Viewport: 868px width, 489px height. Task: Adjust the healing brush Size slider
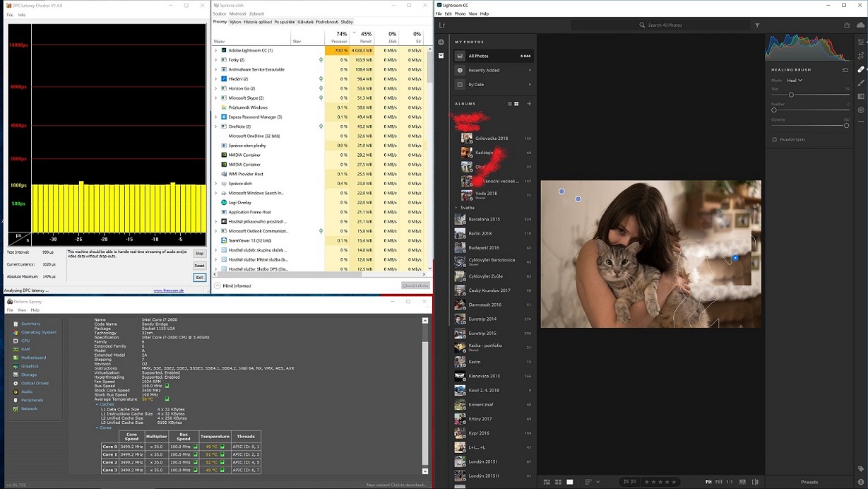click(x=791, y=95)
